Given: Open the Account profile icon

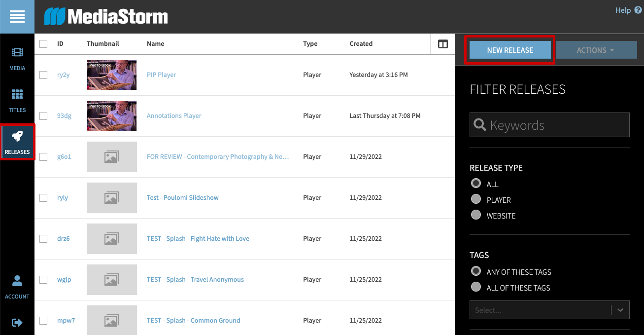Looking at the screenshot, I should click(17, 281).
